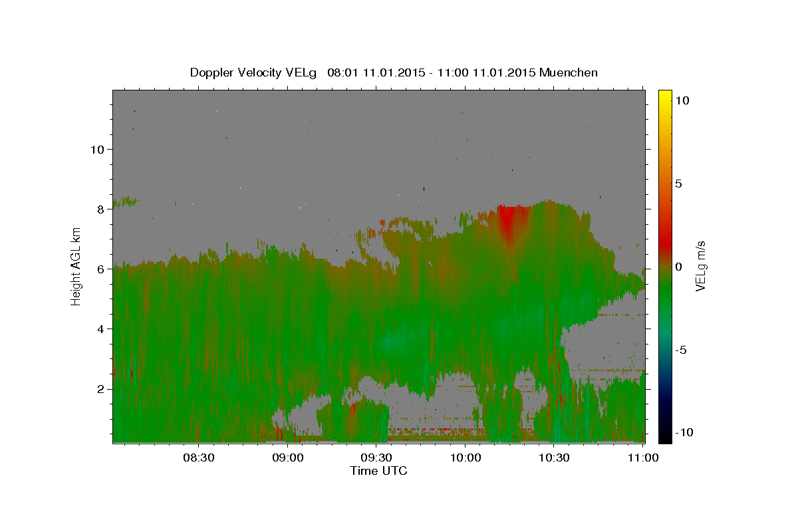Pick the yellow top of the colorbar

665,96
